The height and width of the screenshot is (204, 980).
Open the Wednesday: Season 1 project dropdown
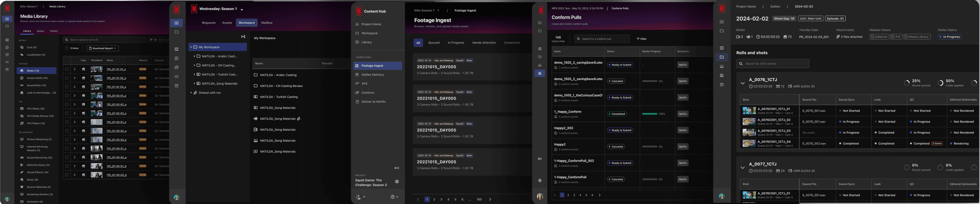(242, 9)
